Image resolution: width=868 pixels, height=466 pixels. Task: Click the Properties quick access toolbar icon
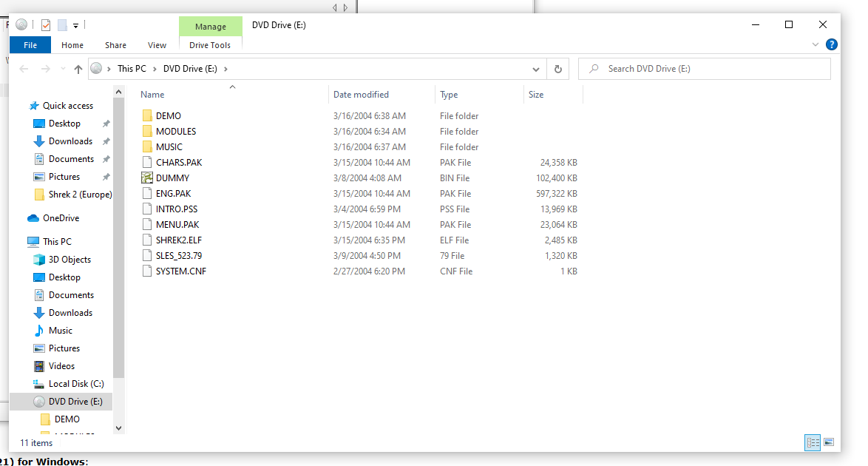pos(46,25)
